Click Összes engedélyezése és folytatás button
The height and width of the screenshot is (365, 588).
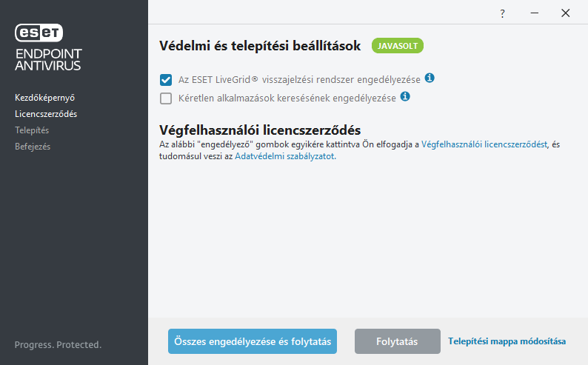[253, 341]
